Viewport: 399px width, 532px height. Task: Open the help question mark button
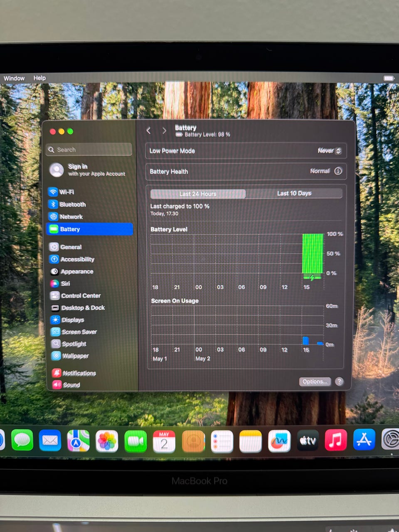click(339, 382)
